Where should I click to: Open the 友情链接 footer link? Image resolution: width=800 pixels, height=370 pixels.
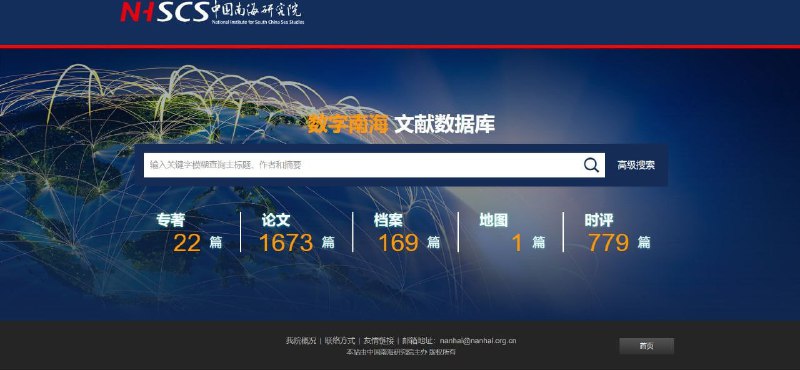pyautogui.click(x=379, y=341)
